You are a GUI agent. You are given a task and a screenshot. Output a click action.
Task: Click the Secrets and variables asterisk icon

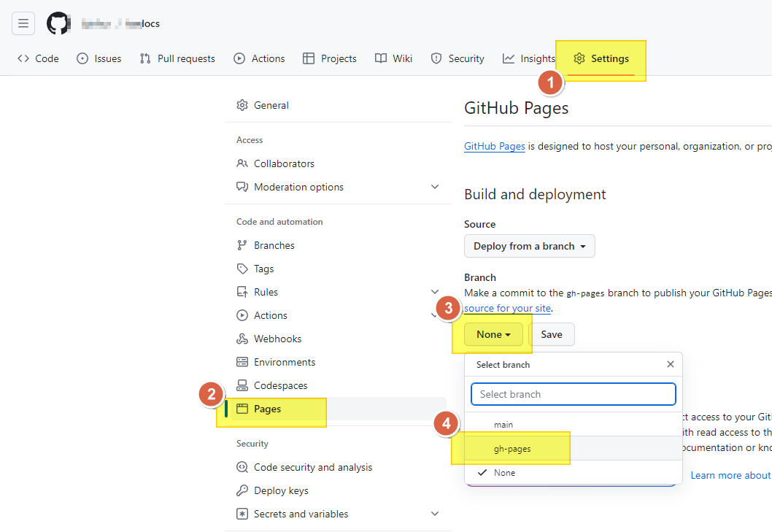[242, 514]
